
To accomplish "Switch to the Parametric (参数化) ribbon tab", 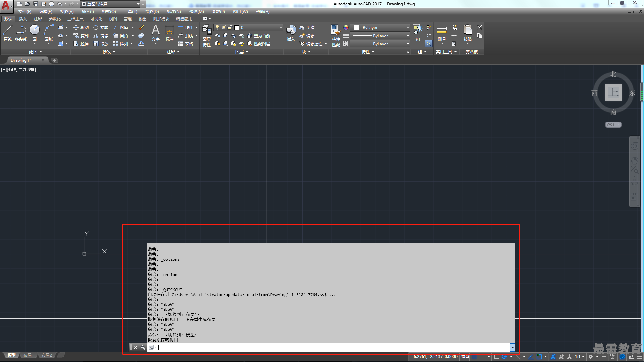I will [x=55, y=19].
